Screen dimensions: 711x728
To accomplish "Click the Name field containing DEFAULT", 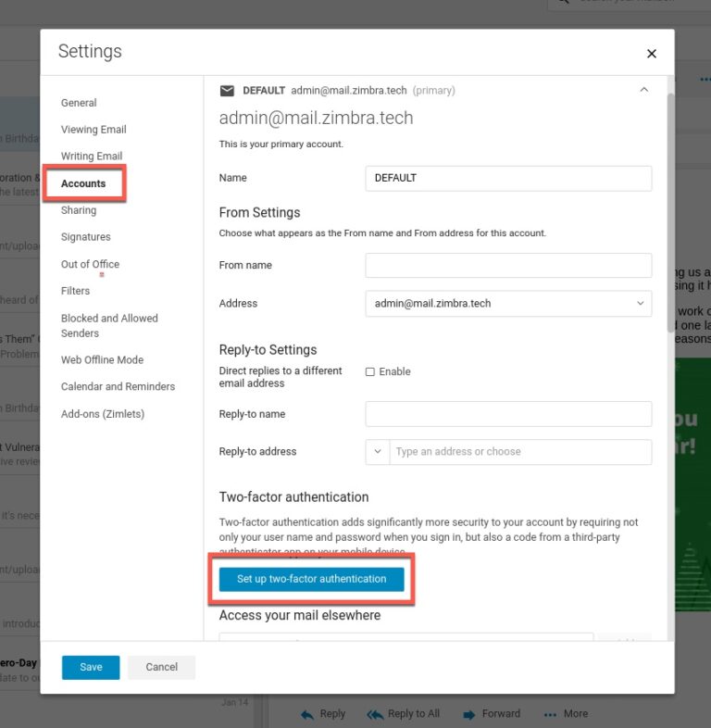I will coord(508,178).
